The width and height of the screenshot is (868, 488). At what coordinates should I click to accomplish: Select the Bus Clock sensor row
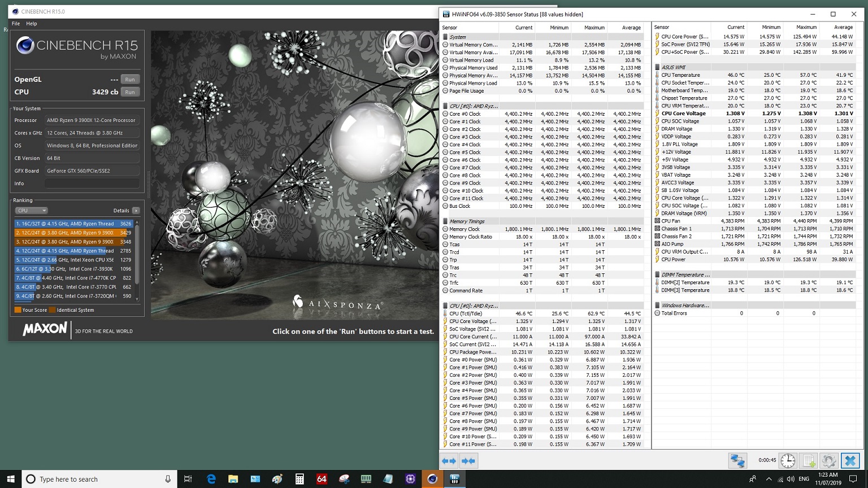pos(543,206)
